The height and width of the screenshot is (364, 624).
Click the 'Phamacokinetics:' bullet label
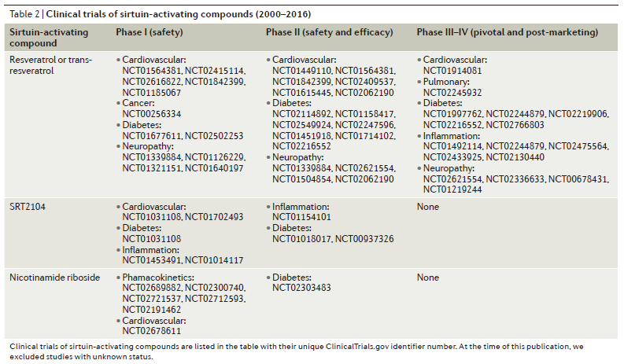point(158,278)
